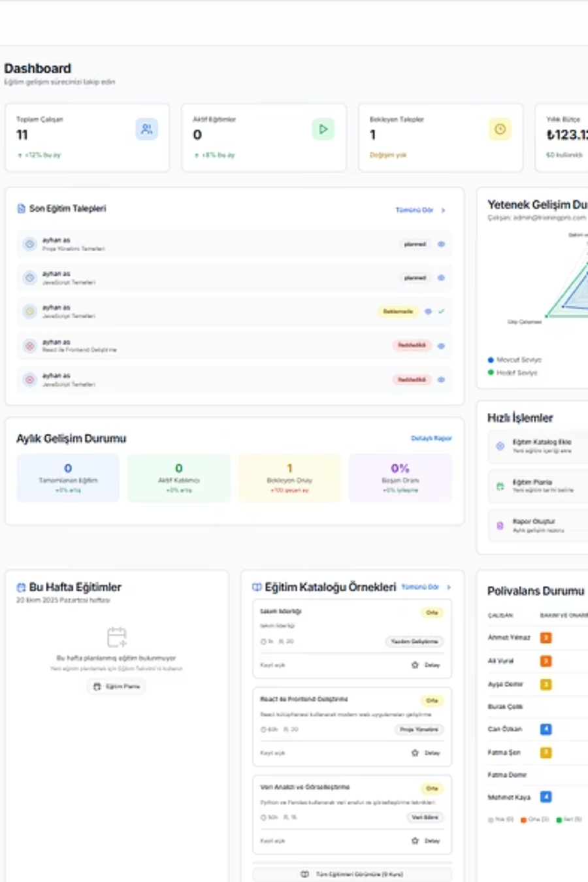
Task: Click the Bekleyen Talepler clock icon
Action: (x=500, y=129)
